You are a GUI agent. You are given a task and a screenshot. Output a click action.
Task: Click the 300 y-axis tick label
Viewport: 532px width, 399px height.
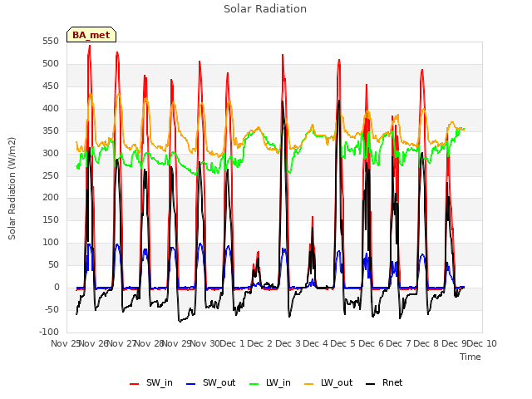click(x=51, y=153)
